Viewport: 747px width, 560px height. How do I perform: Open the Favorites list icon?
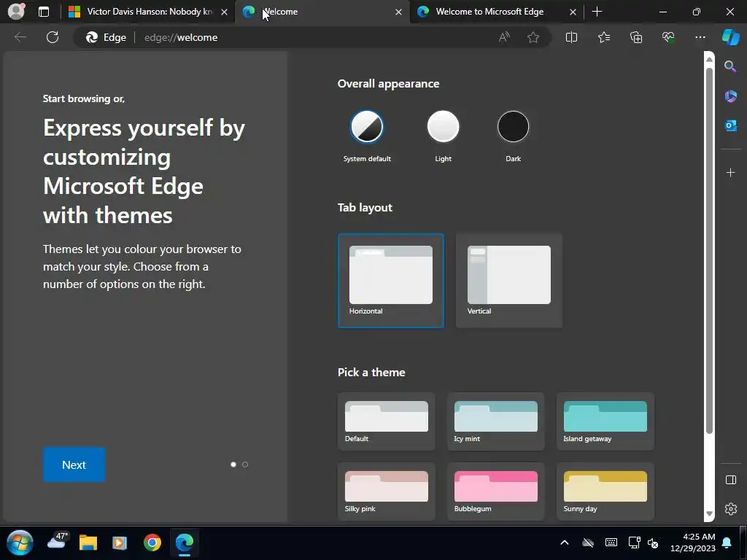click(603, 37)
